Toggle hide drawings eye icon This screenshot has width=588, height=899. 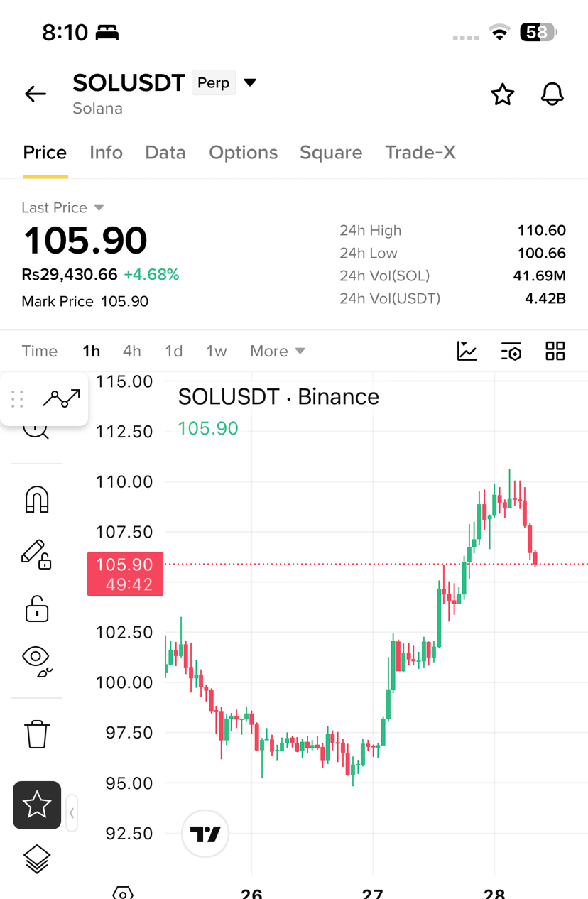tap(38, 660)
